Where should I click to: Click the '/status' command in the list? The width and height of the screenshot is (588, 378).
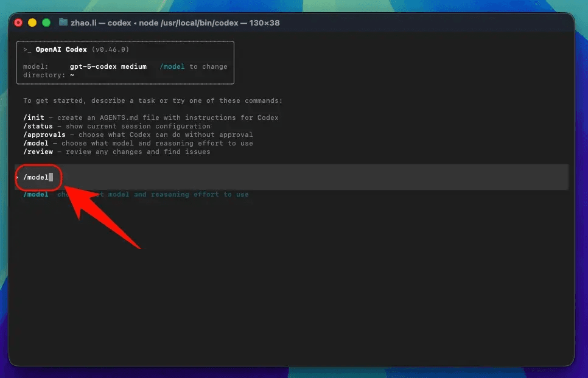click(38, 126)
